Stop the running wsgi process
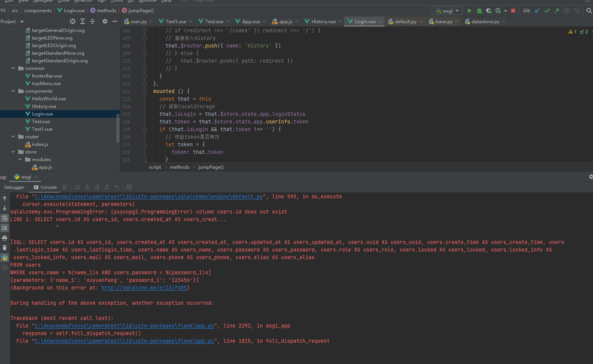593x364 pixels. [x=513, y=11]
